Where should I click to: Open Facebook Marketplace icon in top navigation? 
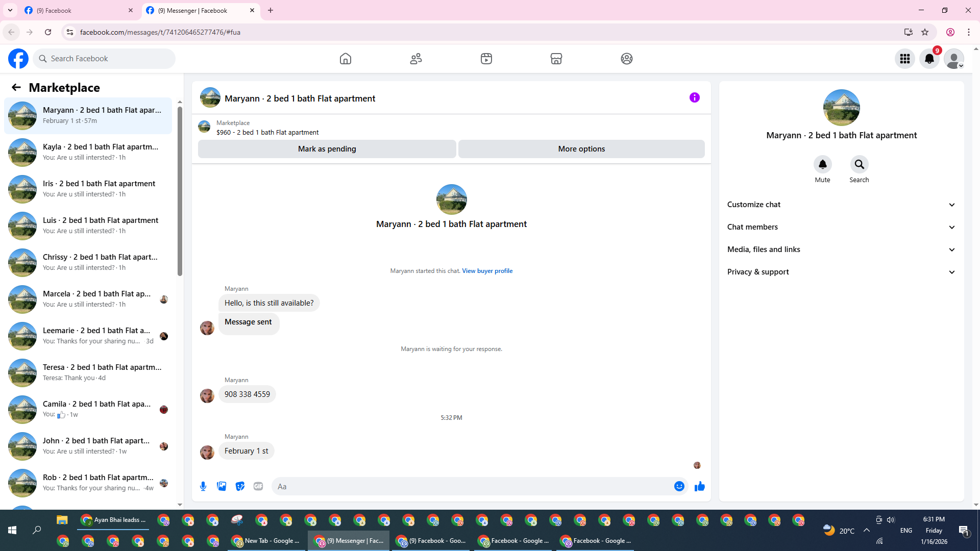[x=556, y=59]
